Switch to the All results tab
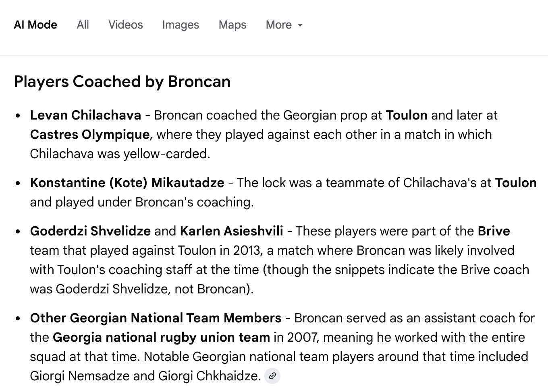The height and width of the screenshot is (392, 548). pos(83,25)
